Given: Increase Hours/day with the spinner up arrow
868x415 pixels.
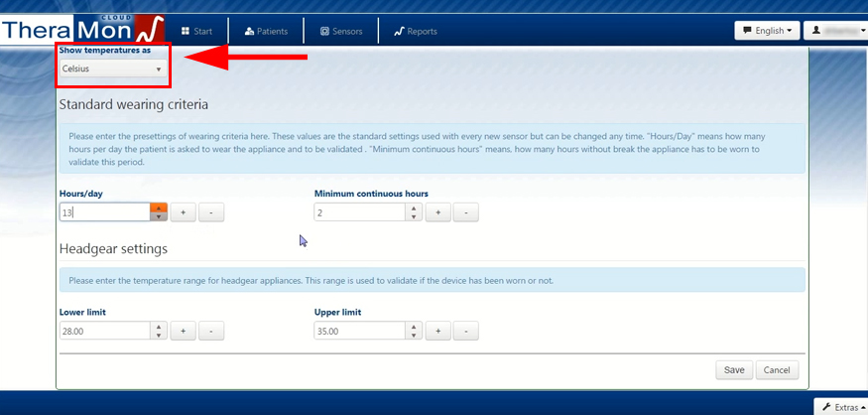Looking at the screenshot, I should [158, 207].
